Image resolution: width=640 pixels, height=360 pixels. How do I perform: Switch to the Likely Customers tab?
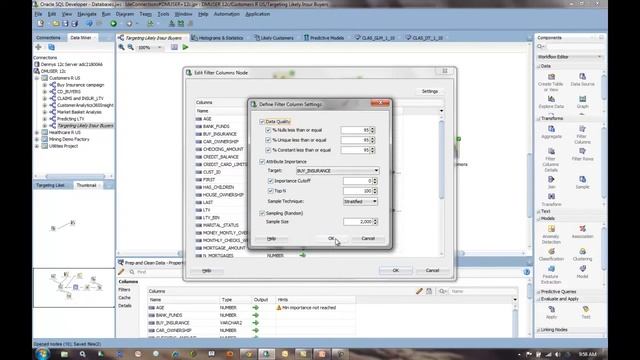pyautogui.click(x=274, y=38)
